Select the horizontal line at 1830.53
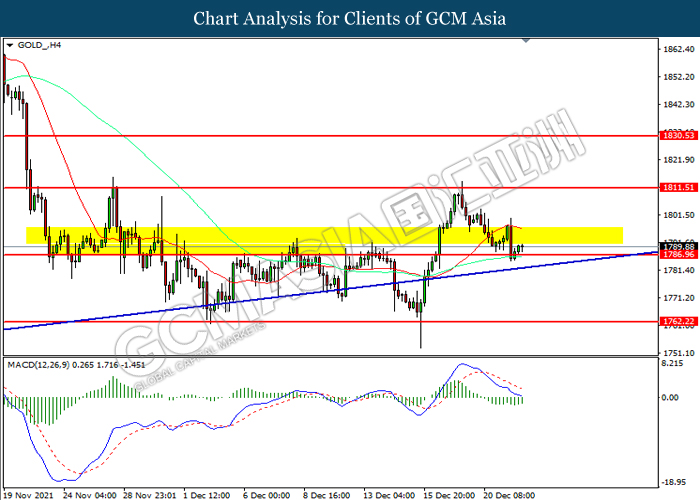This screenshot has width=700, height=500. tap(331, 135)
